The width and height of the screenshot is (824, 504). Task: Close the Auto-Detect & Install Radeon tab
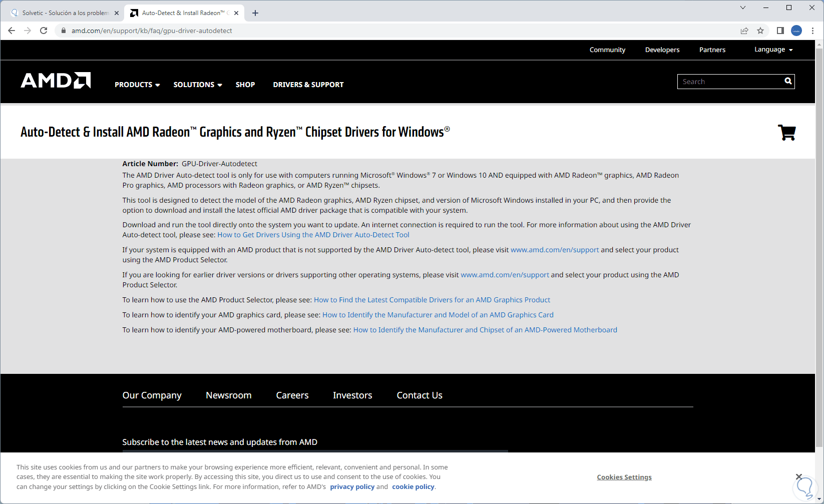(x=236, y=13)
